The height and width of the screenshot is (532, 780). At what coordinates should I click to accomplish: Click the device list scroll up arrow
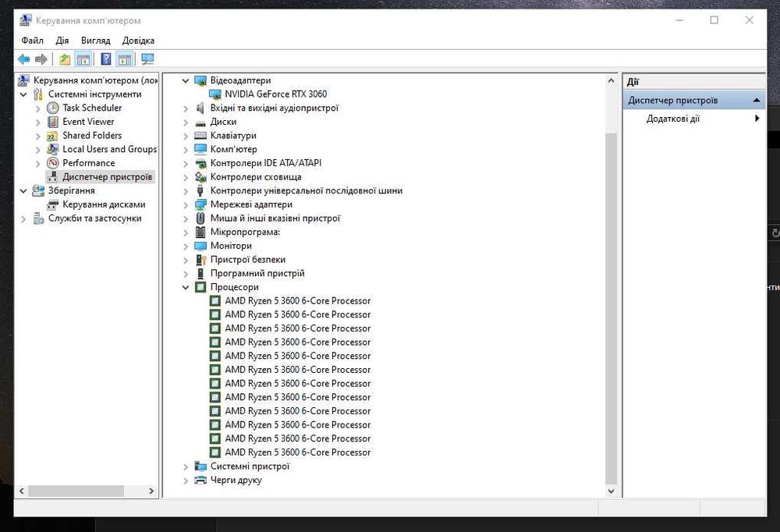pos(611,80)
